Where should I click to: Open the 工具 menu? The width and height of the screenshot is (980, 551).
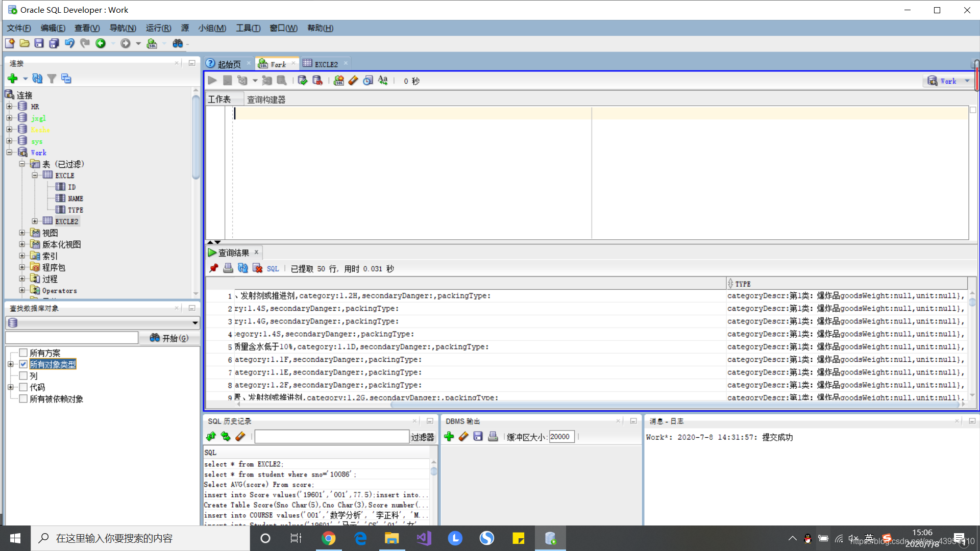click(x=248, y=28)
